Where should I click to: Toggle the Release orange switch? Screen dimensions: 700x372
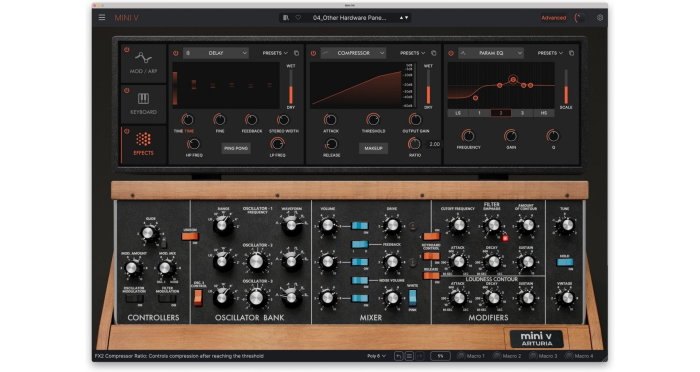431,276
